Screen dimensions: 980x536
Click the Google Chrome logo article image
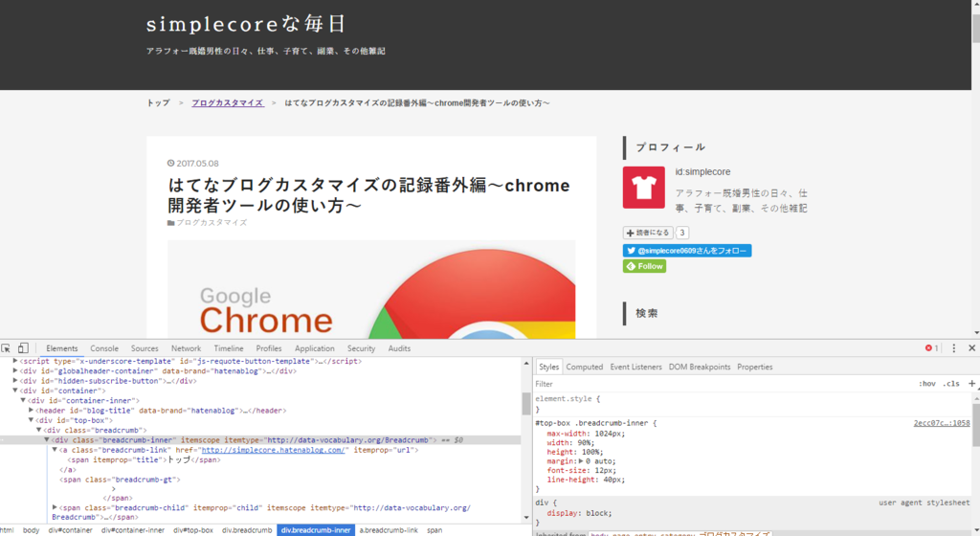[371, 290]
